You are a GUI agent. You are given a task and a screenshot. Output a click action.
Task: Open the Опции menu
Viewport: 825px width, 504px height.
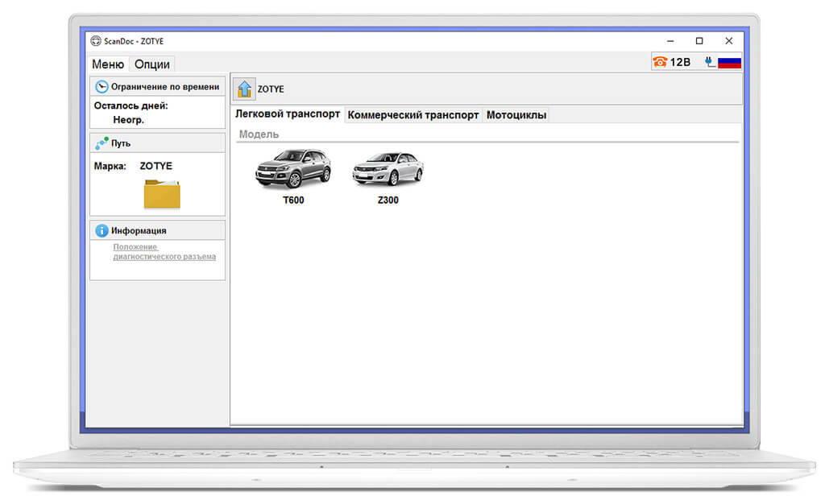[x=152, y=64]
